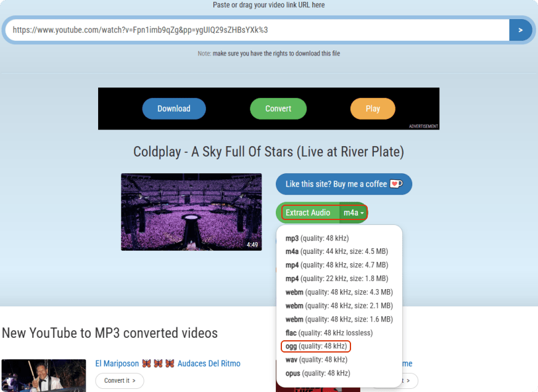This screenshot has width=538, height=392.
Task: Select mp4 22 kHz 1.8 MB option
Action: (x=336, y=279)
